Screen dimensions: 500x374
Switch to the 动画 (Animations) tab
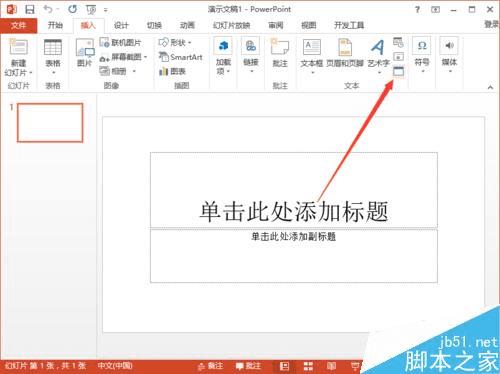point(187,25)
